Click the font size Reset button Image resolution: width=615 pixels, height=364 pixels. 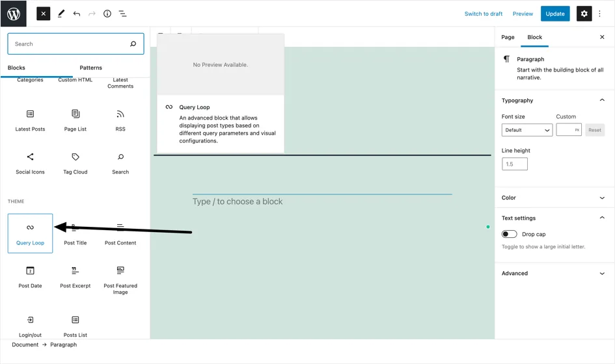595,130
